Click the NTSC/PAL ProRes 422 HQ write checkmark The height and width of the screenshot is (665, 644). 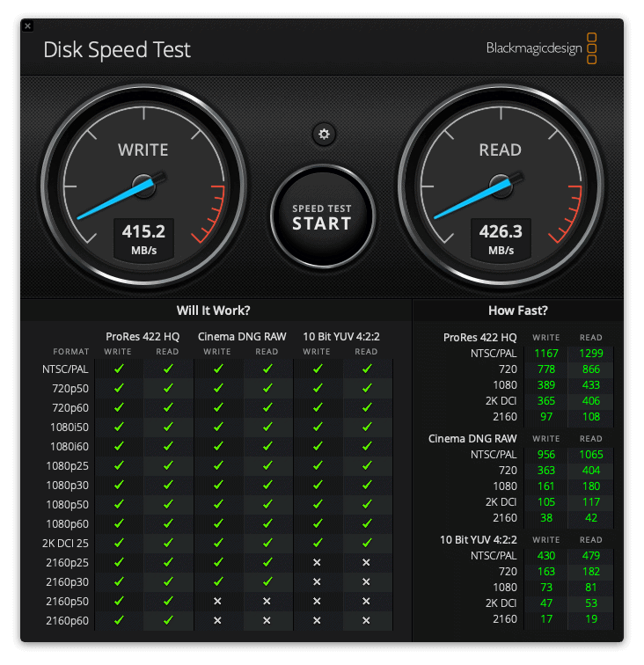(x=119, y=369)
